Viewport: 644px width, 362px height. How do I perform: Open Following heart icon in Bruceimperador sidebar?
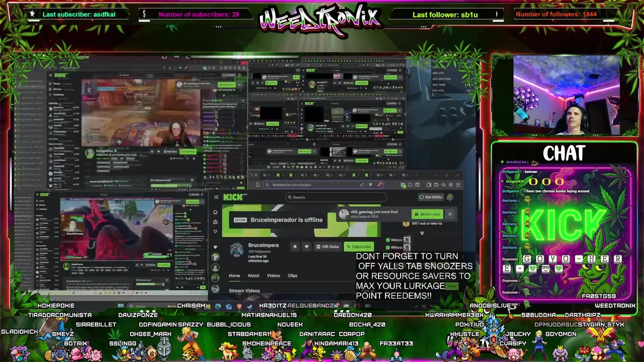tap(215, 231)
